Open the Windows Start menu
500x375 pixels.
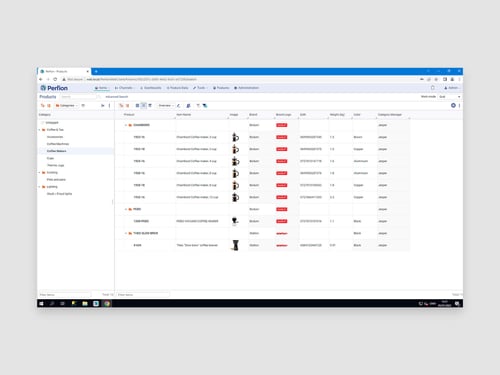pos(41,303)
